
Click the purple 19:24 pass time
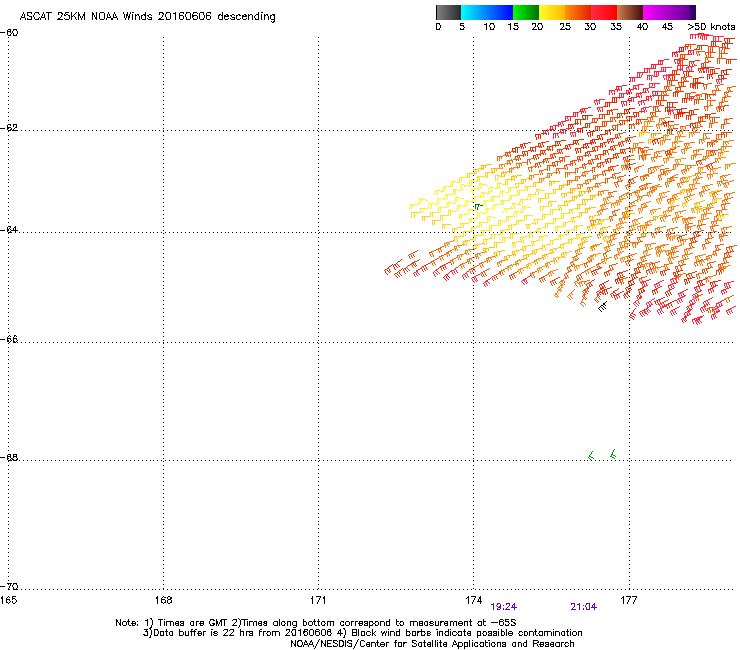pyautogui.click(x=504, y=607)
